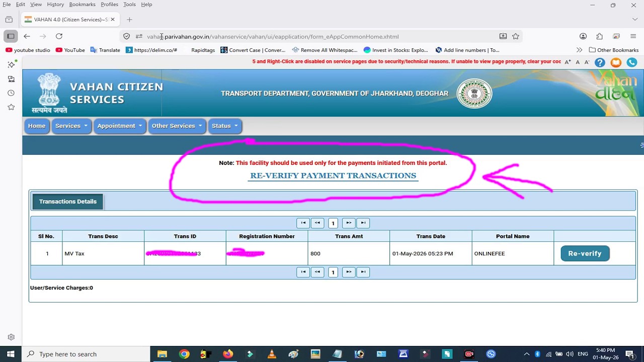The width and height of the screenshot is (644, 362).
Task: Open the volume control in system tray
Action: pyautogui.click(x=570, y=354)
